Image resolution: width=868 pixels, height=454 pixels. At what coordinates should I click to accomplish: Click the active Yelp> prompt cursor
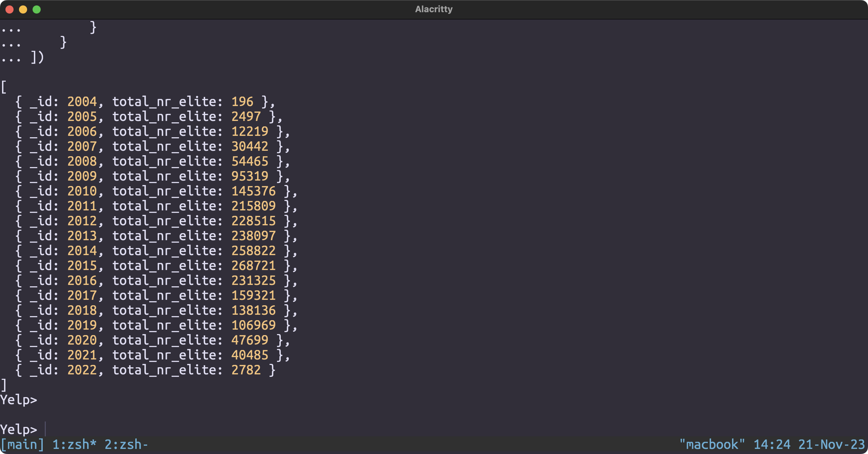coord(45,429)
